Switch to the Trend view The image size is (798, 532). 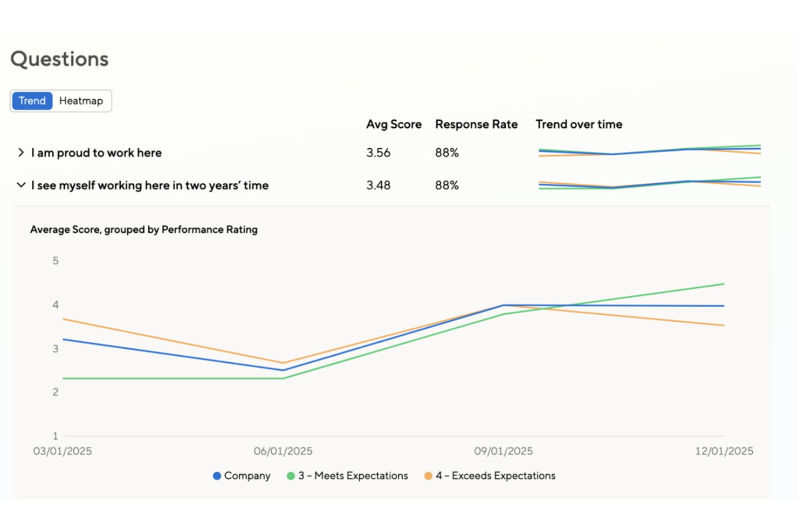point(32,101)
